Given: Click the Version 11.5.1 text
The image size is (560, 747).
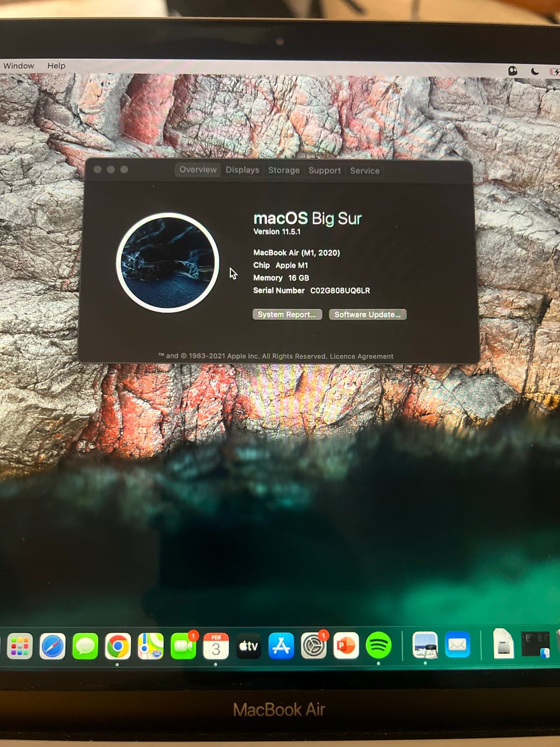Looking at the screenshot, I should coord(277,232).
